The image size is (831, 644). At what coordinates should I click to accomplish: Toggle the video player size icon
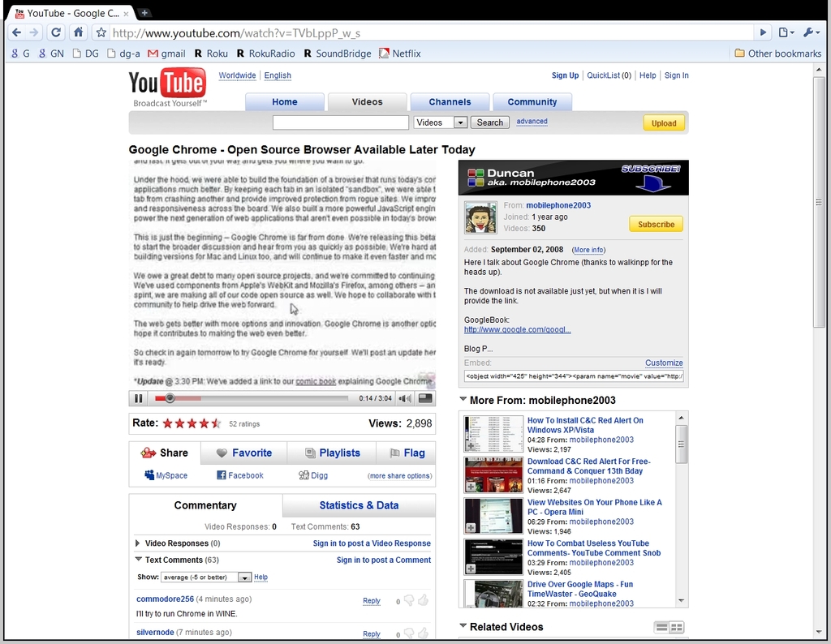[x=425, y=398]
